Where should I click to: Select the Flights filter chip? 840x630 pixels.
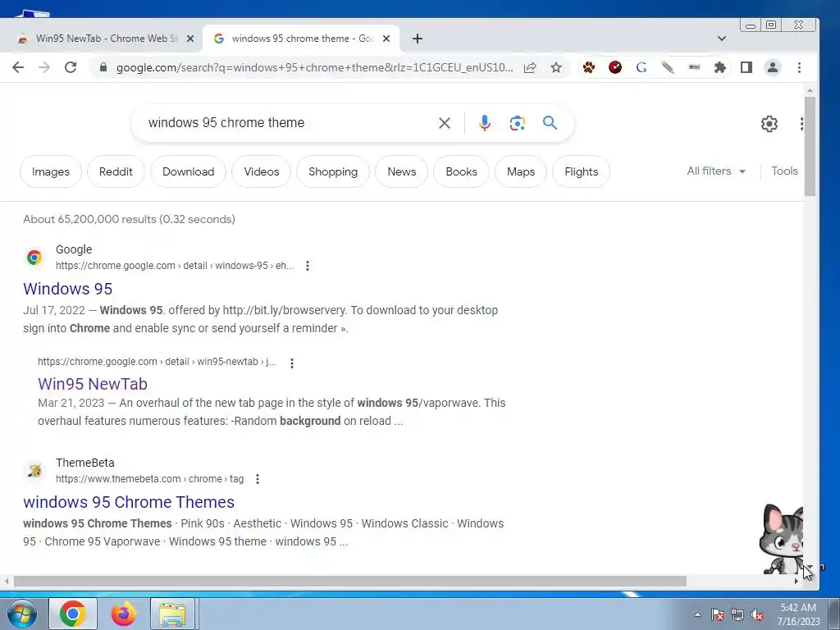coord(582,171)
